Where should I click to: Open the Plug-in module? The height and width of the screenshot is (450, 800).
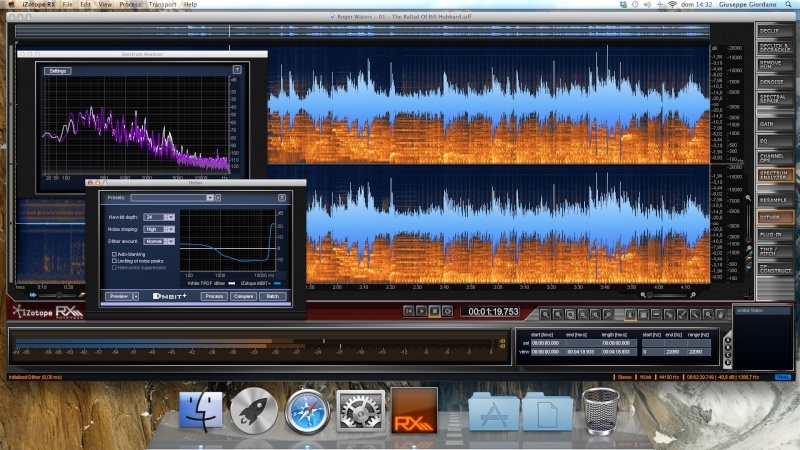(x=775, y=234)
